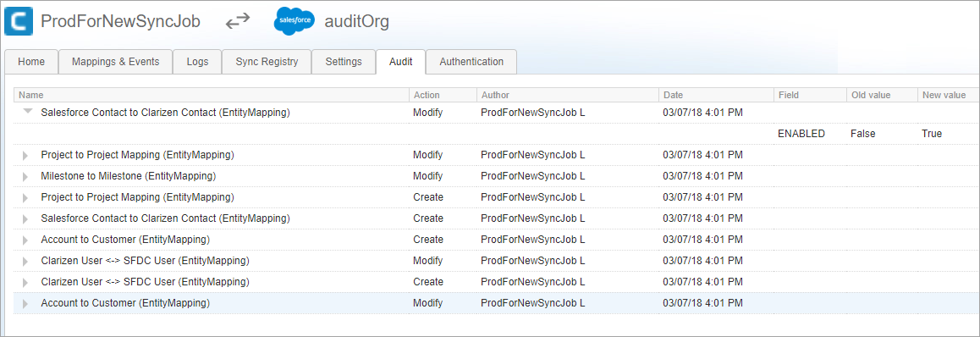Click the author cell in the Milestone to Milestone row

pyautogui.click(x=532, y=176)
